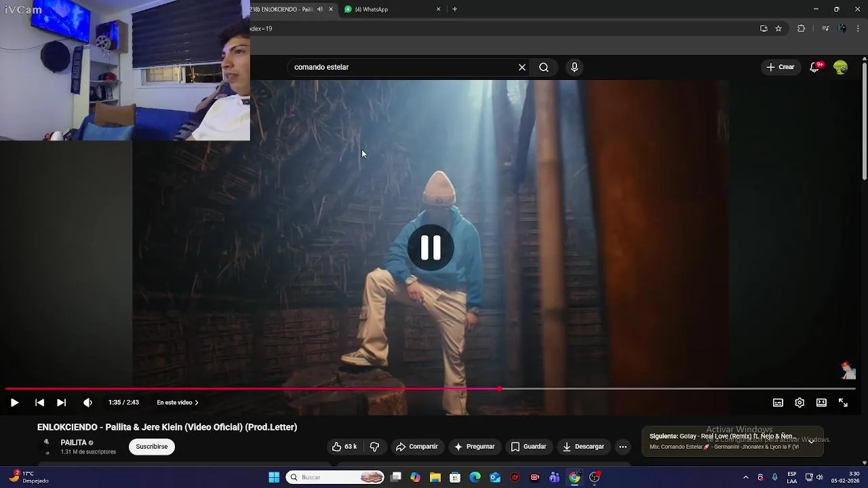Expand the 'En este video' chapters
Viewport: 868px width, 488px height.
(x=178, y=403)
